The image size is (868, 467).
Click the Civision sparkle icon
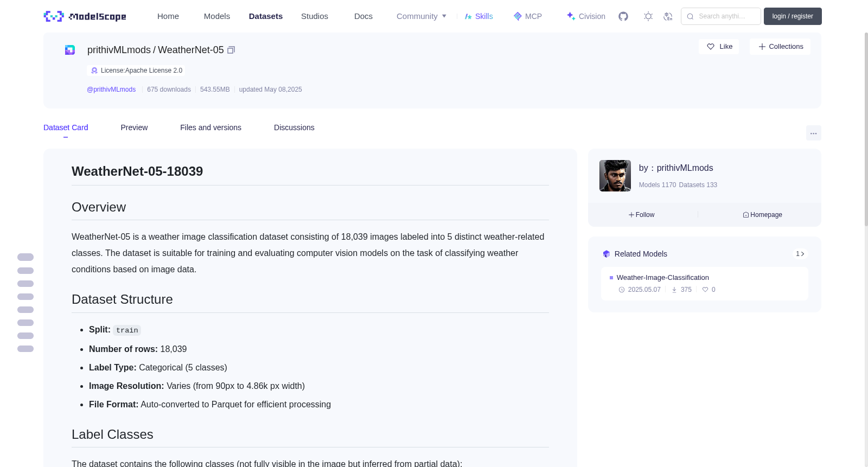(571, 16)
